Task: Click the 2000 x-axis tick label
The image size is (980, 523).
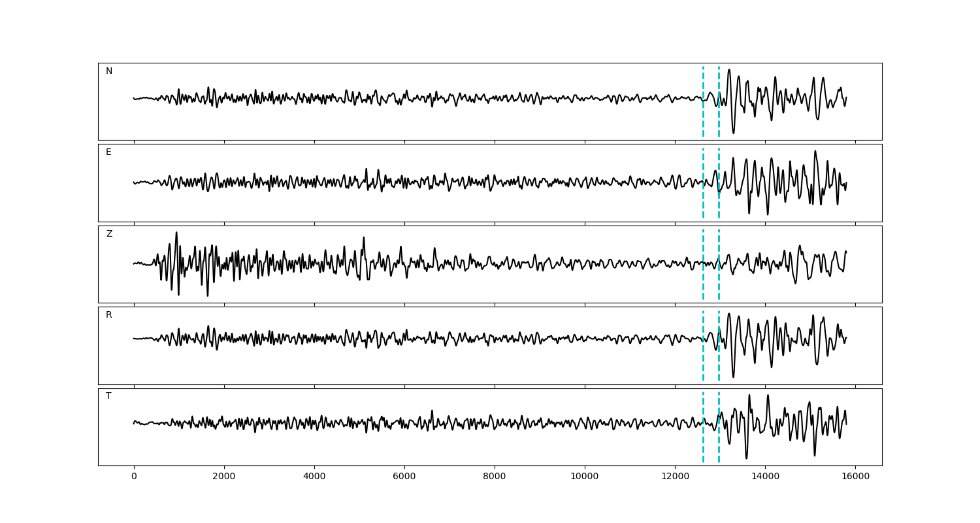Action: point(224,477)
